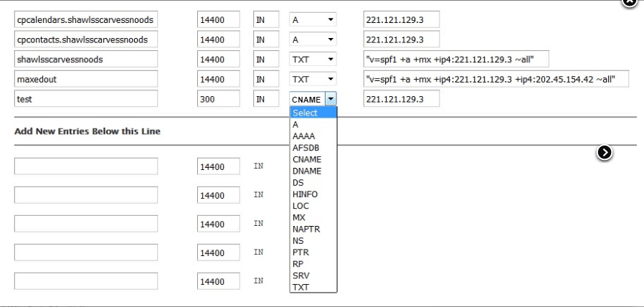Select the CNAME option in the list
Image resolution: width=644 pixels, height=307 pixels.
coord(306,159)
